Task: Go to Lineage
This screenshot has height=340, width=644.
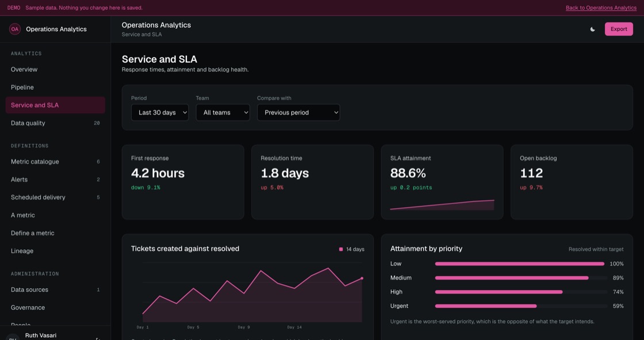Action: point(55,251)
